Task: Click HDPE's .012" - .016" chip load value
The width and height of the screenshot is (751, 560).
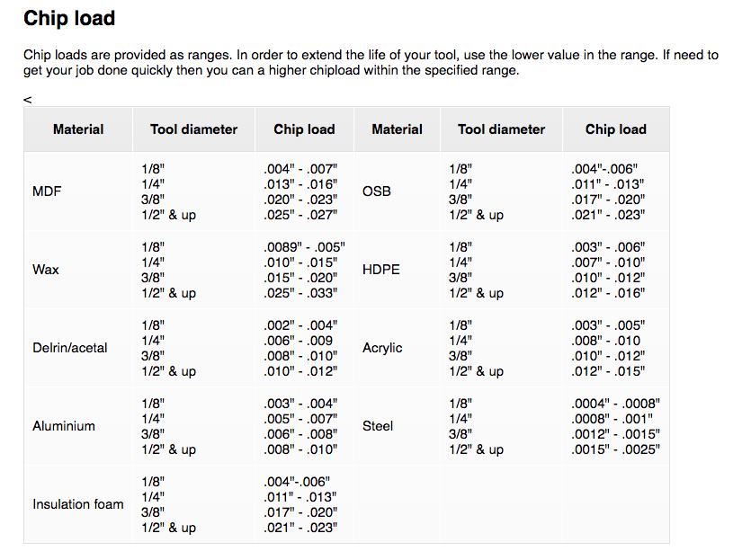Action: (608, 293)
